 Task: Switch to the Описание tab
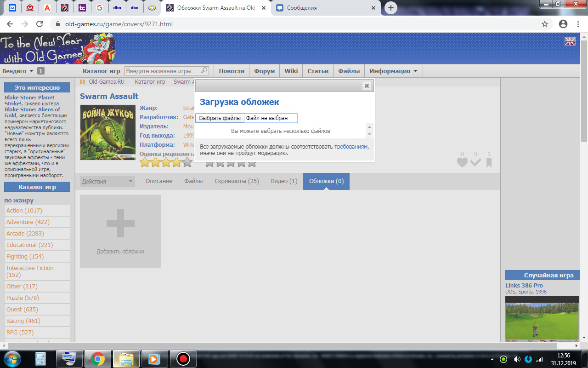point(159,181)
